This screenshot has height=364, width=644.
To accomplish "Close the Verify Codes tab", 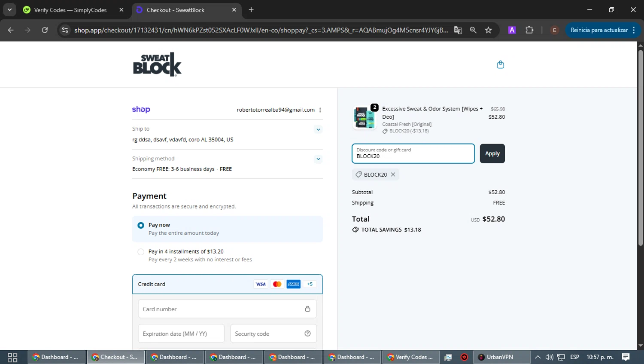I will [x=122, y=10].
